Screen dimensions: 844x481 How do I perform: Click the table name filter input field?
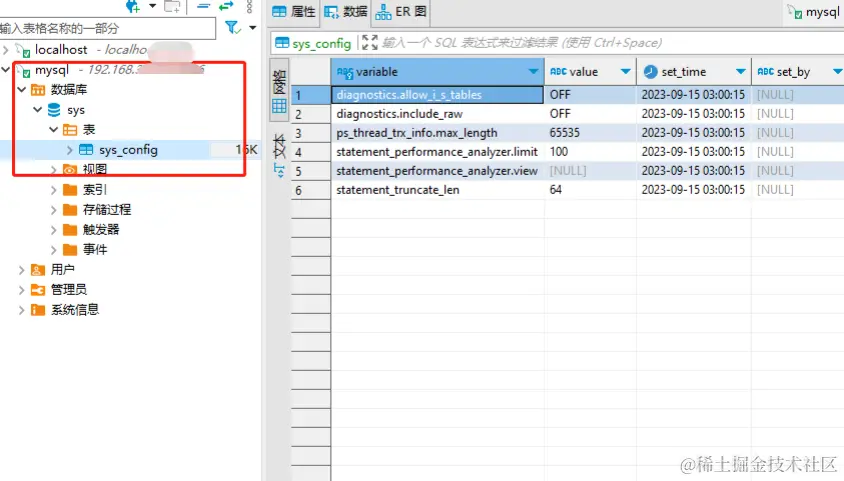click(107, 28)
